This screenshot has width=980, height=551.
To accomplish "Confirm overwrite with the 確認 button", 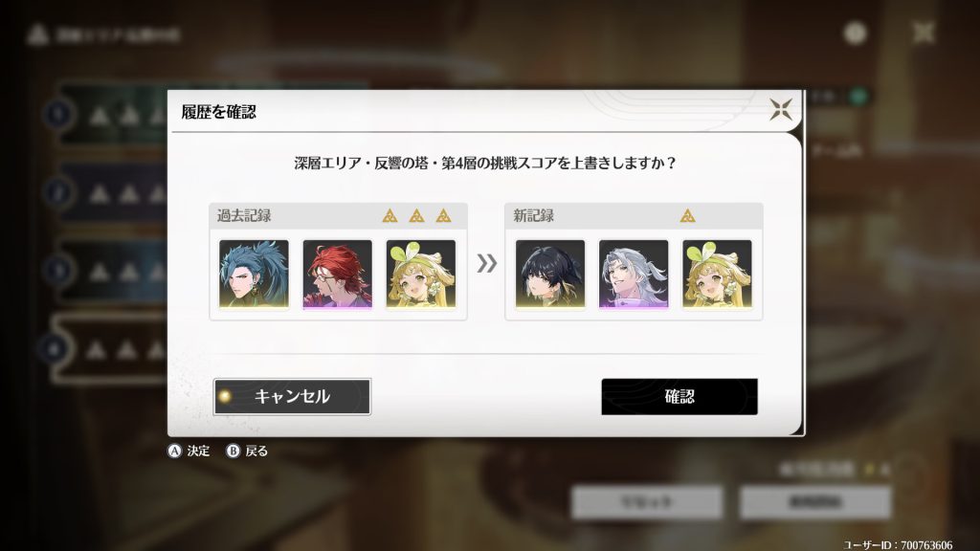I will coord(679,396).
